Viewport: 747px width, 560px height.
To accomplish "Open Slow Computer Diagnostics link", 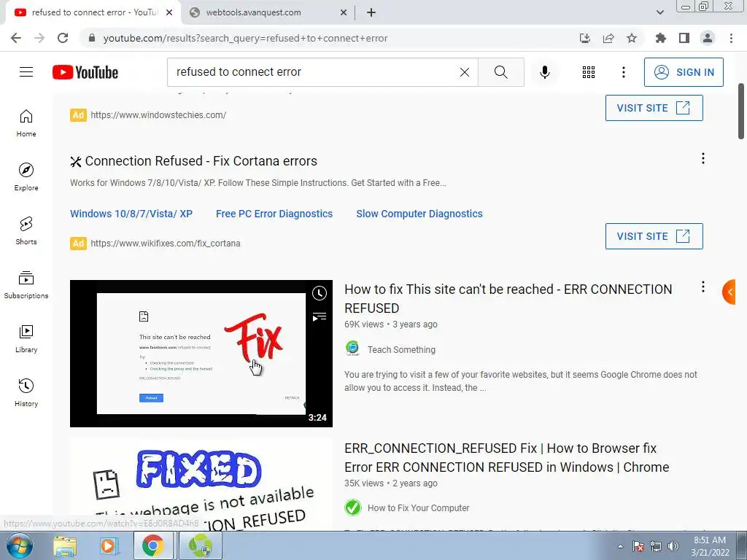I will pyautogui.click(x=419, y=214).
